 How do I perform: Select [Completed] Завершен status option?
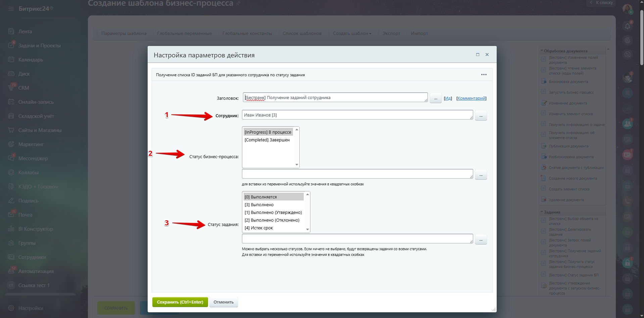click(x=267, y=140)
